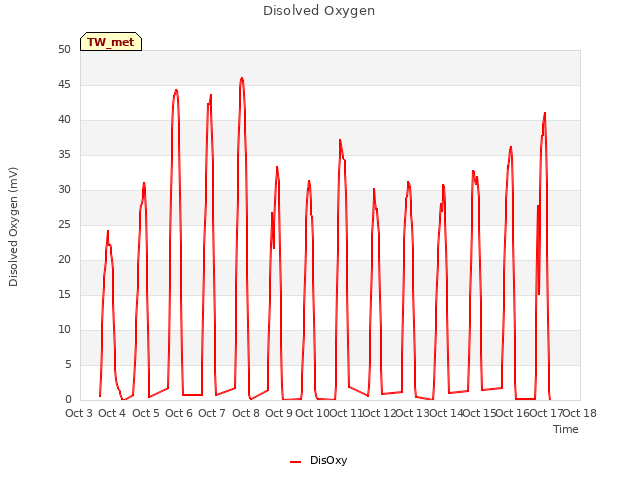Click the y-axis label Disolved Oxygen (mV)
Viewport: 640px width, 480px height.
pos(13,227)
